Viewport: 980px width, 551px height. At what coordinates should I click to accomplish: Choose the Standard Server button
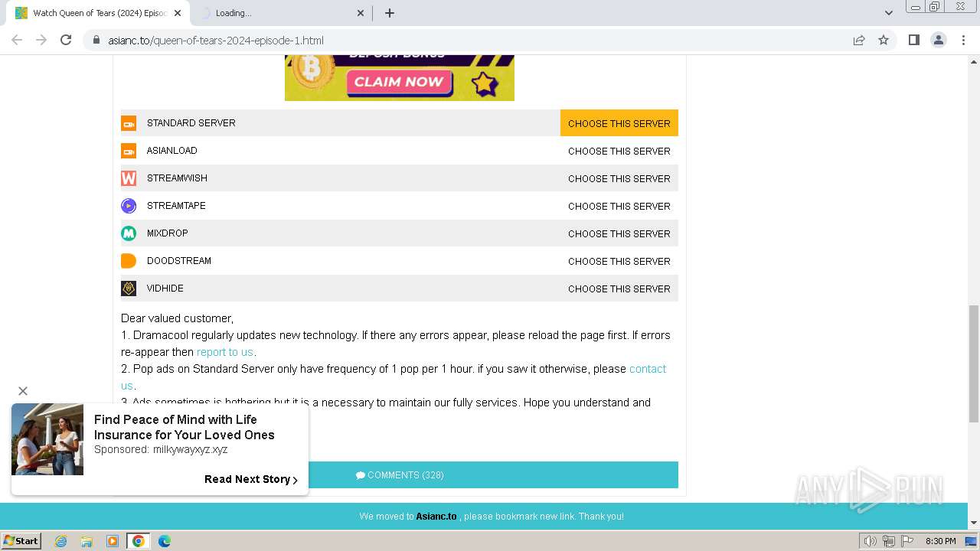click(x=619, y=123)
